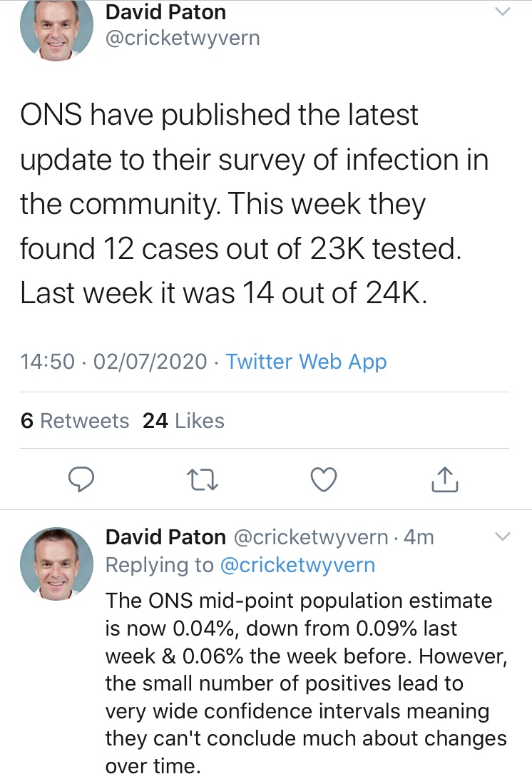532x779 pixels.
Task: Open the share tweet icon
Action: (444, 479)
